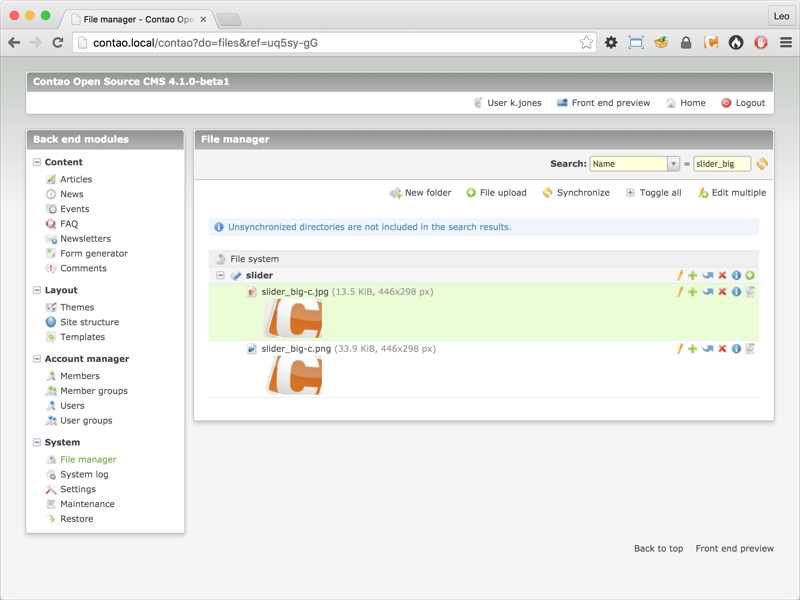Collapse the Account manager module group

[x=37, y=359]
